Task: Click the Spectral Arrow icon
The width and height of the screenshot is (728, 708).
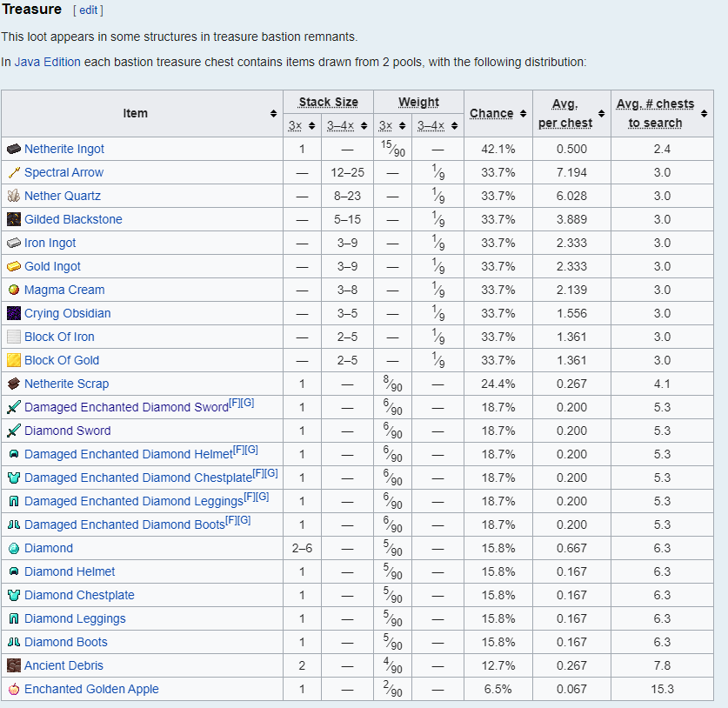Action: tap(13, 172)
